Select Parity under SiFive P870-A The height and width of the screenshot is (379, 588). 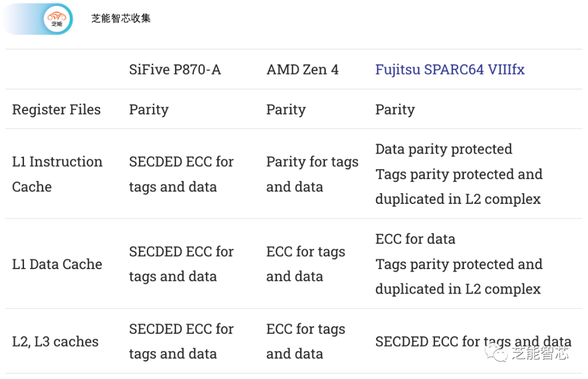[x=149, y=109]
